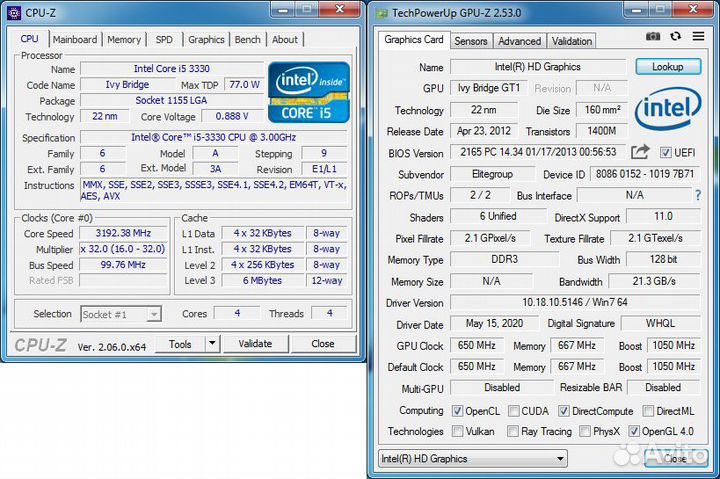Click the Intel logo in GPU-Z
720x479 pixels.
[668, 108]
